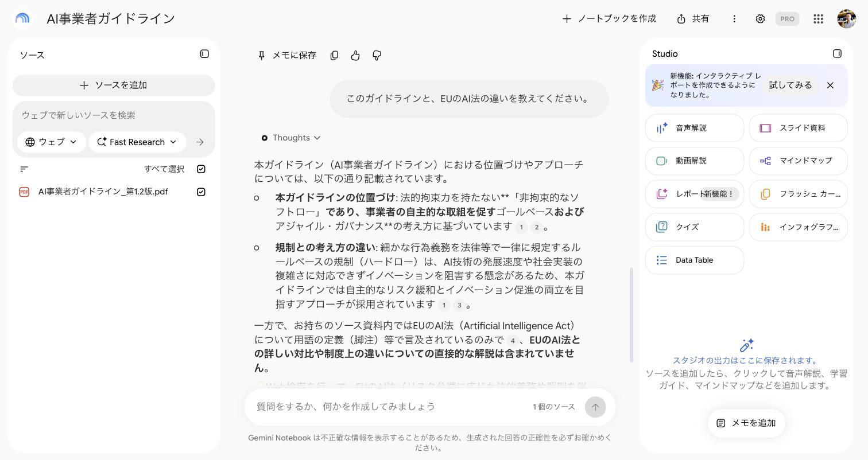Create a マインドマップ
The width and height of the screenshot is (868, 460).
coord(799,161)
